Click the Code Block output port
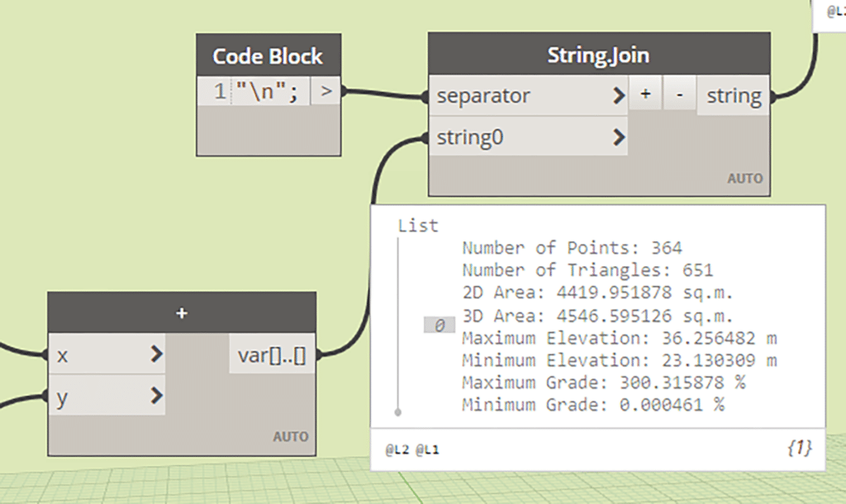Screen dimensions: 846x504 click(x=325, y=91)
